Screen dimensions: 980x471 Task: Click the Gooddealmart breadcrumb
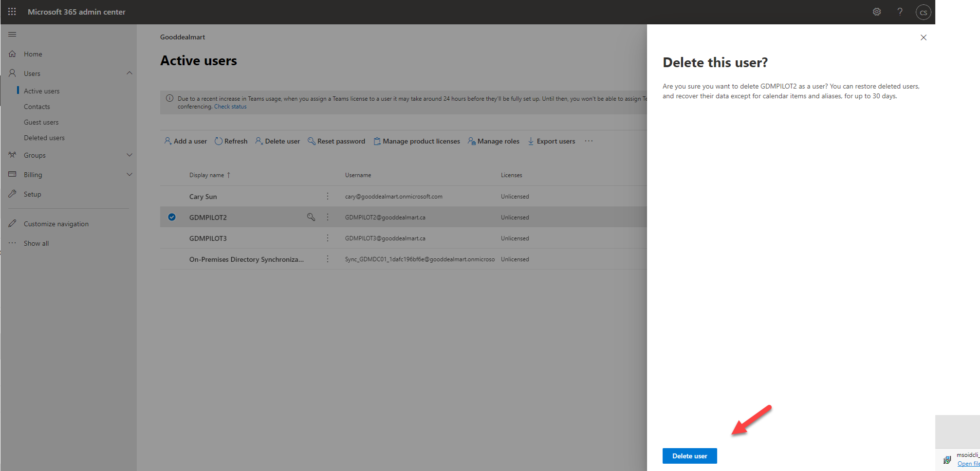183,37
